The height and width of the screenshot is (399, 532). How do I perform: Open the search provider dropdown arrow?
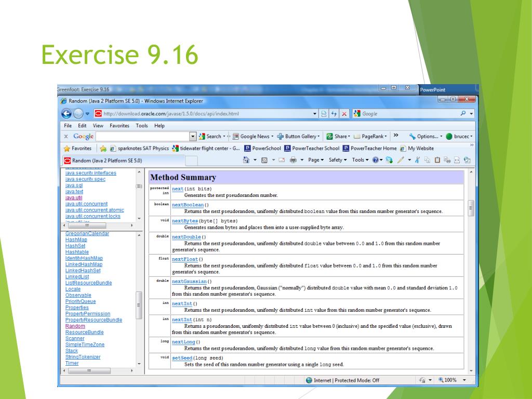[x=471, y=114]
